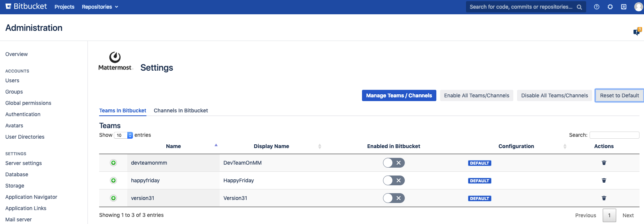Click the trash icon for happyfriday row
The height and width of the screenshot is (224, 644).
604,180
